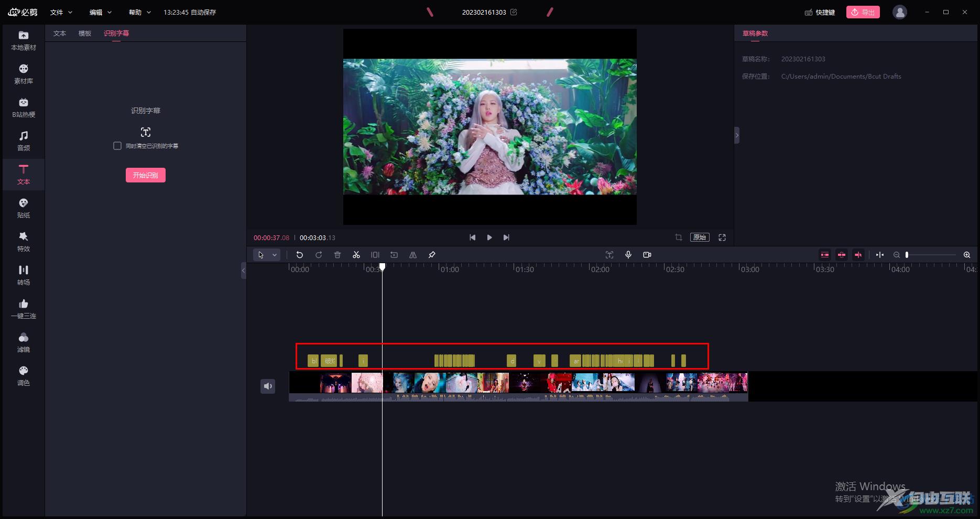The height and width of the screenshot is (519, 980).
Task: Click the crop icon below preview
Action: coord(679,237)
